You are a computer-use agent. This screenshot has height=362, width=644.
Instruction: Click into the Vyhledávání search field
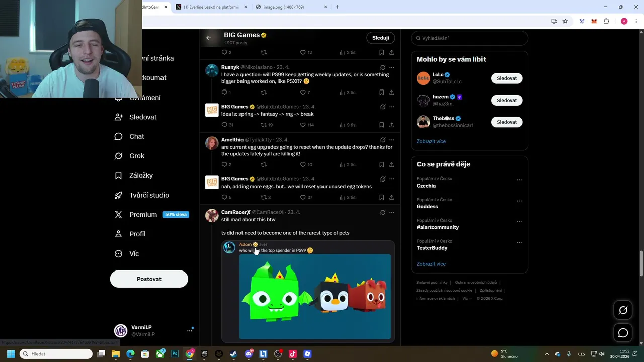tap(469, 38)
